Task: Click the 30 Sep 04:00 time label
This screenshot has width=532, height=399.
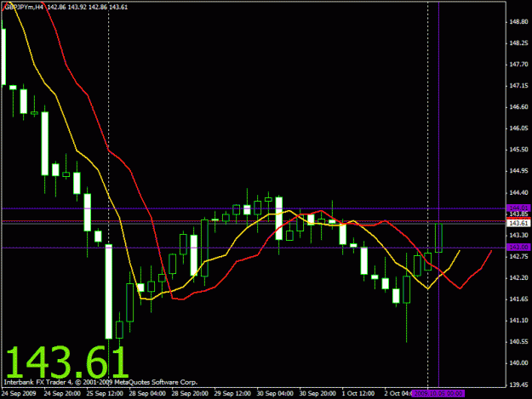Action: click(275, 394)
